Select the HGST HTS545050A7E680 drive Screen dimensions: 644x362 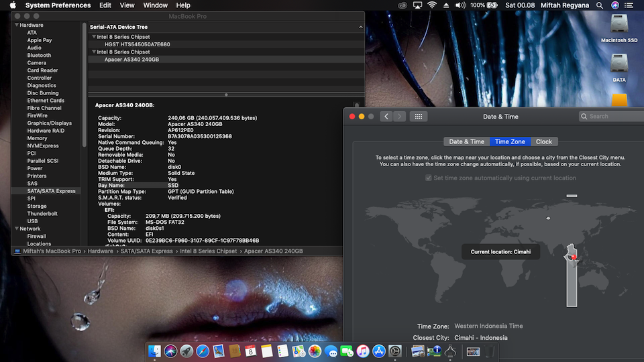pos(137,44)
